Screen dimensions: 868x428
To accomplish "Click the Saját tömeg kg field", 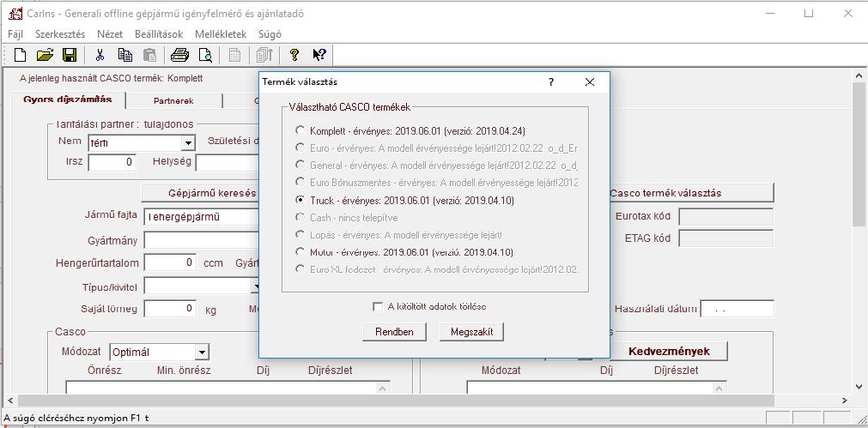I will click(x=171, y=308).
